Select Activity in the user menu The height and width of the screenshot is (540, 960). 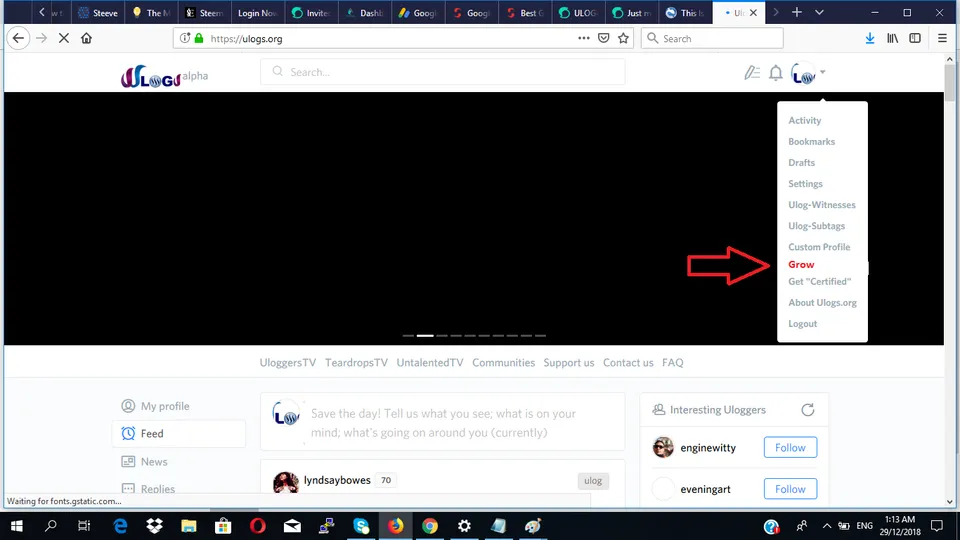pos(804,121)
